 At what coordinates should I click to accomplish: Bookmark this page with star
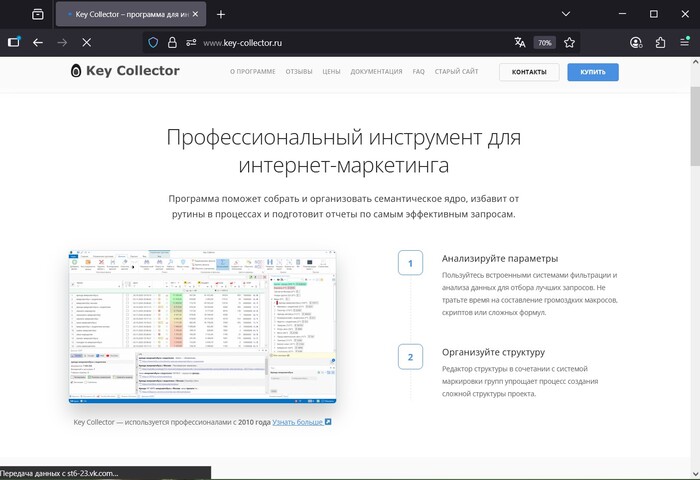coord(569,42)
